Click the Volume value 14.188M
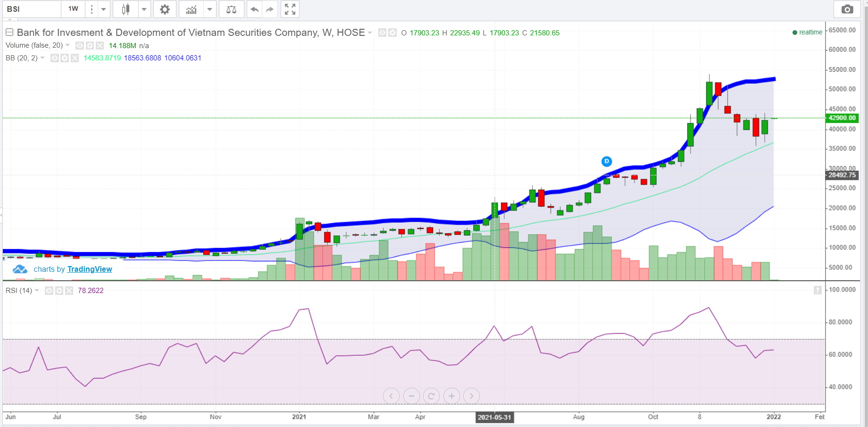 [123, 46]
